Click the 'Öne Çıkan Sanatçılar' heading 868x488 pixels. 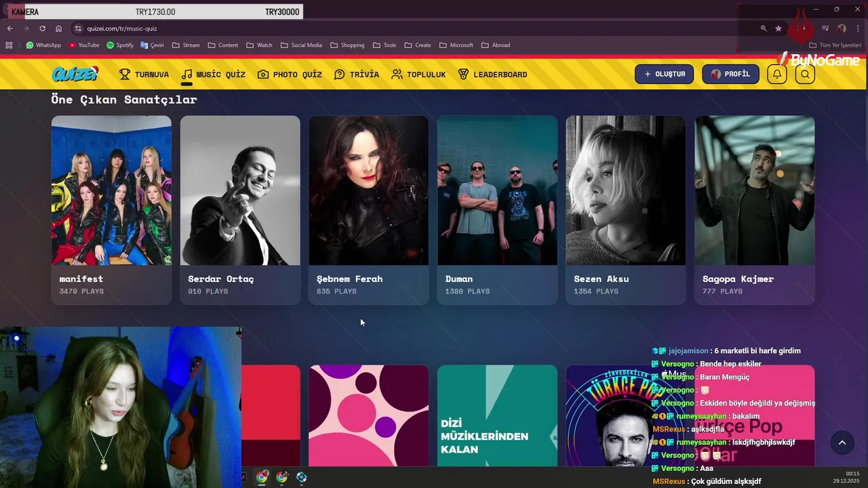pyautogui.click(x=124, y=99)
